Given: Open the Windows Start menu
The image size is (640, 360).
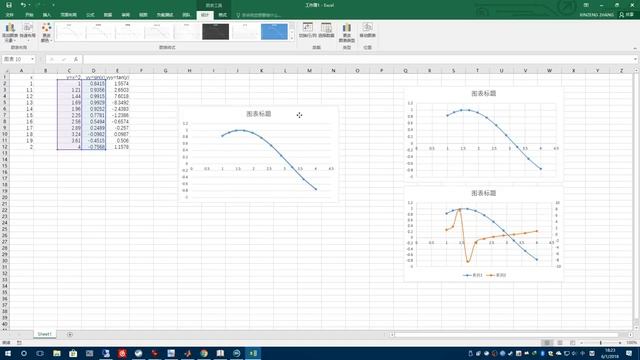Looking at the screenshot, I should click(8, 353).
